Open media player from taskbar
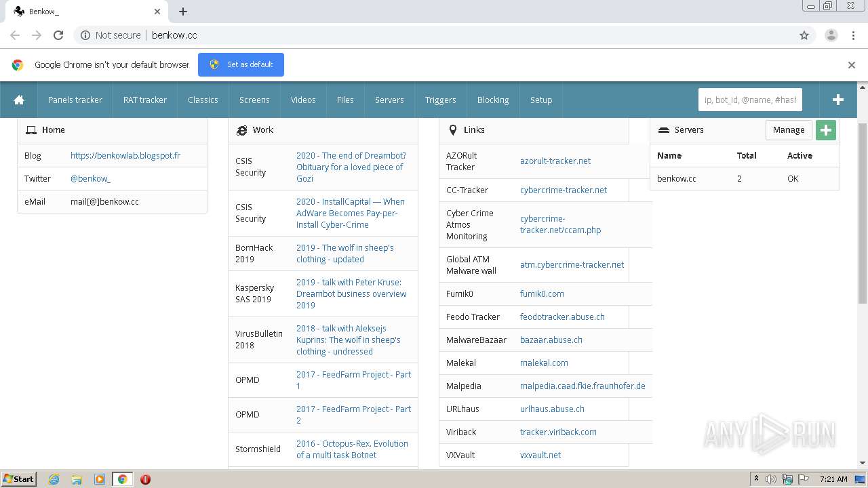868x488 pixels. [100, 479]
